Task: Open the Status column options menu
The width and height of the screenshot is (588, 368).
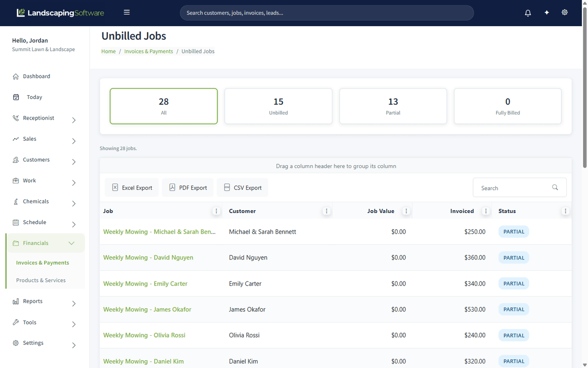Action: pos(565,211)
